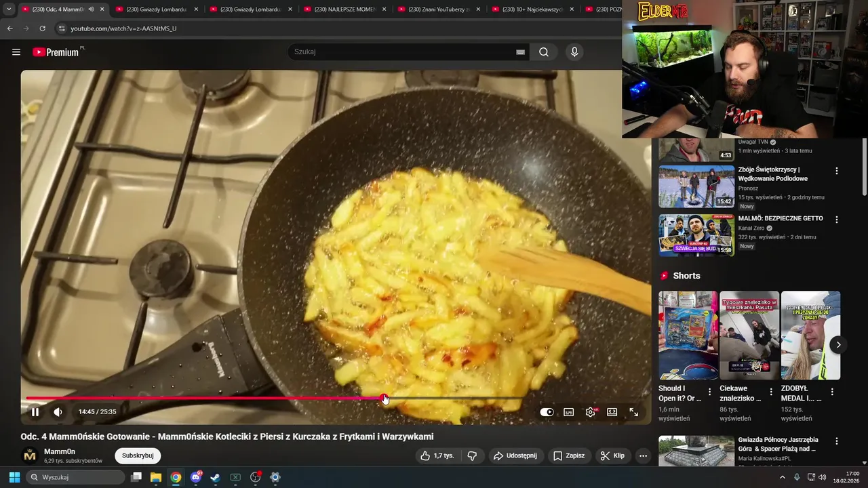
Task: Toggle the autoplay switch in player
Action: pos(547,412)
